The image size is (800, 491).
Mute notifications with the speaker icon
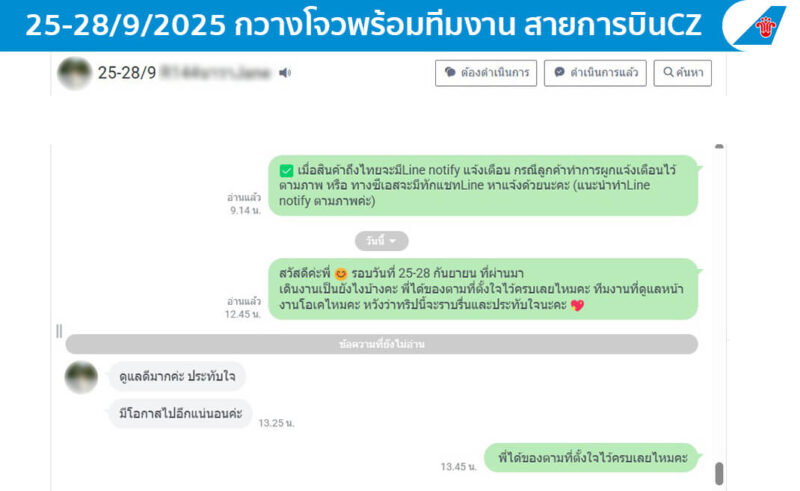pyautogui.click(x=285, y=73)
